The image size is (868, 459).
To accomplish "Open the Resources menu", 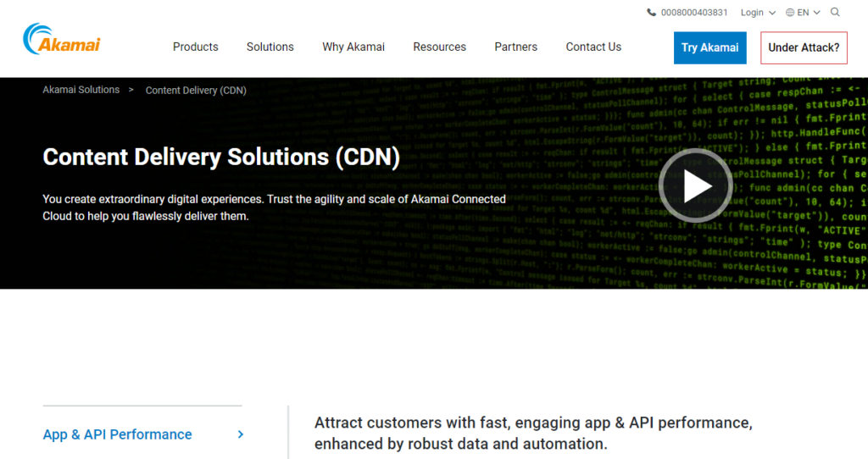I will (440, 47).
